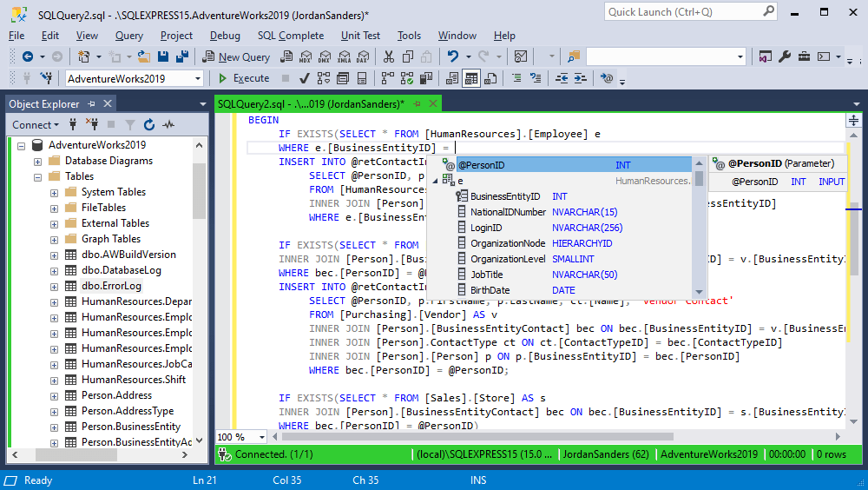Collapse the Tables folder node

(x=37, y=177)
